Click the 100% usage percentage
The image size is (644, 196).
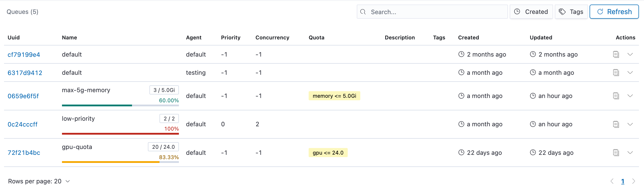point(172,129)
